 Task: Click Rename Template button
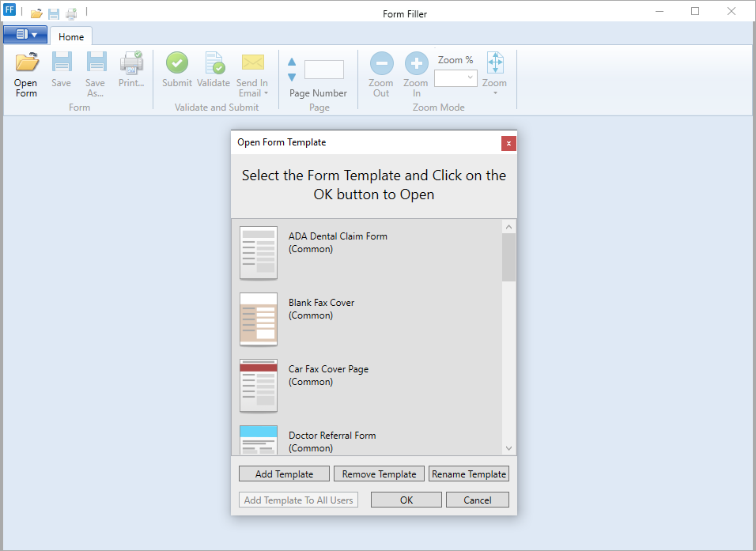[469, 474]
